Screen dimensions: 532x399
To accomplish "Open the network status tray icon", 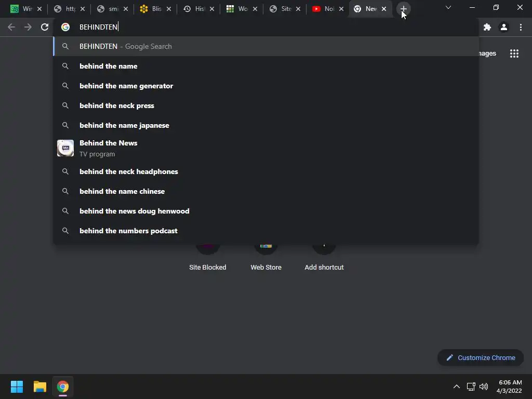I will (471, 387).
